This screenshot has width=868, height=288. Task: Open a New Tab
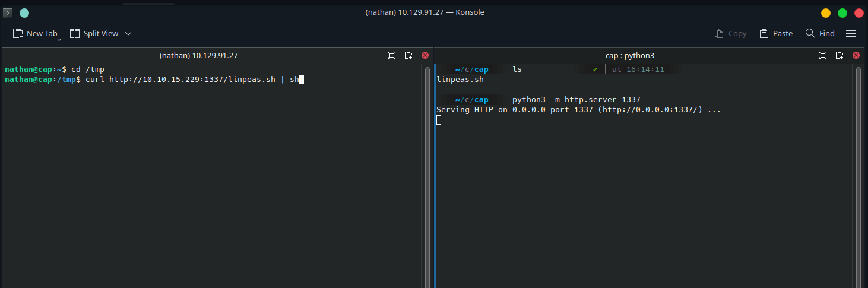pos(34,34)
